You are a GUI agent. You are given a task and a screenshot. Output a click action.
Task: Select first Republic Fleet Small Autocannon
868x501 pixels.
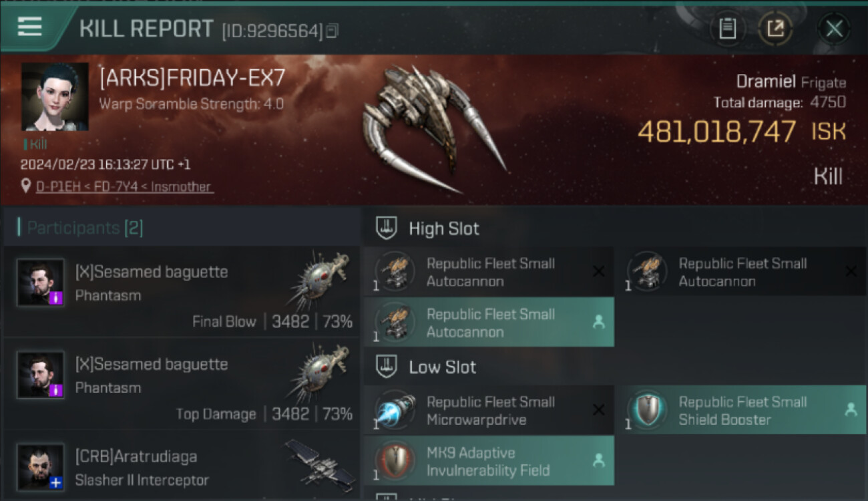tap(489, 272)
